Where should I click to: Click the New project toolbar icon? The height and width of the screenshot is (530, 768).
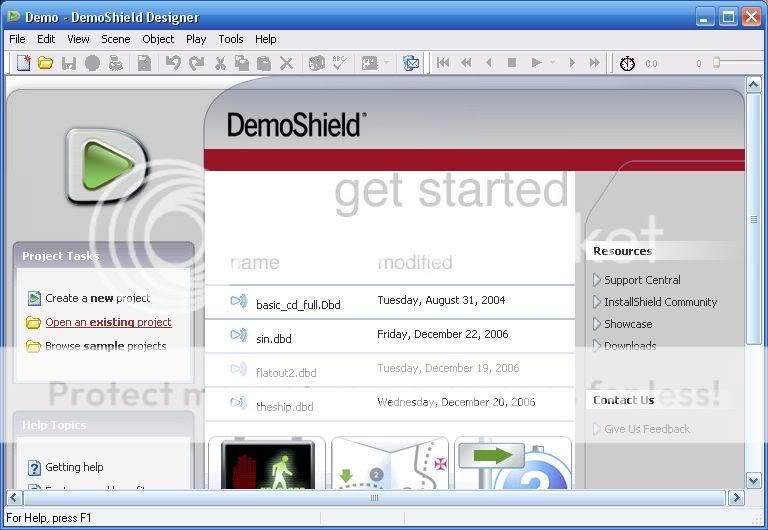pos(23,63)
